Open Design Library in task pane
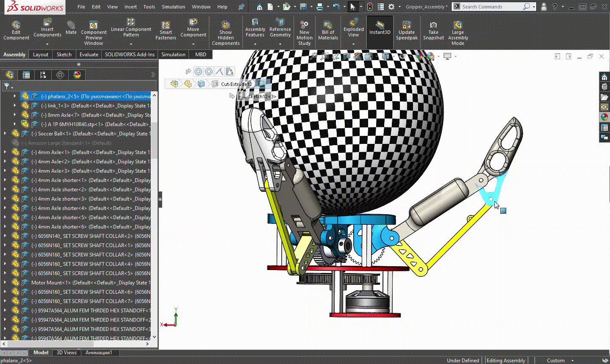 pyautogui.click(x=604, y=87)
